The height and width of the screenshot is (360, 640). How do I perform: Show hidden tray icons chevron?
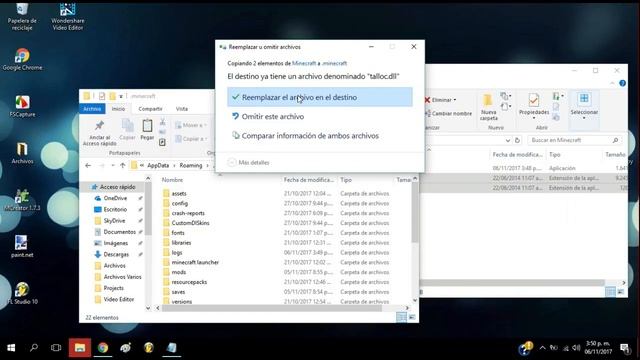tap(542, 348)
